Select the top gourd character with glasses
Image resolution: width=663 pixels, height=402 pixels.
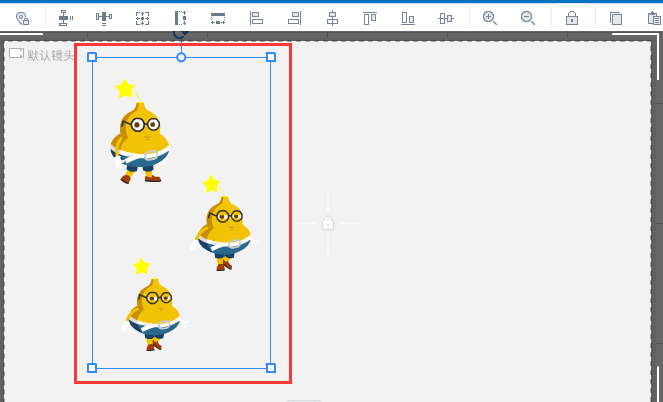[x=140, y=131]
